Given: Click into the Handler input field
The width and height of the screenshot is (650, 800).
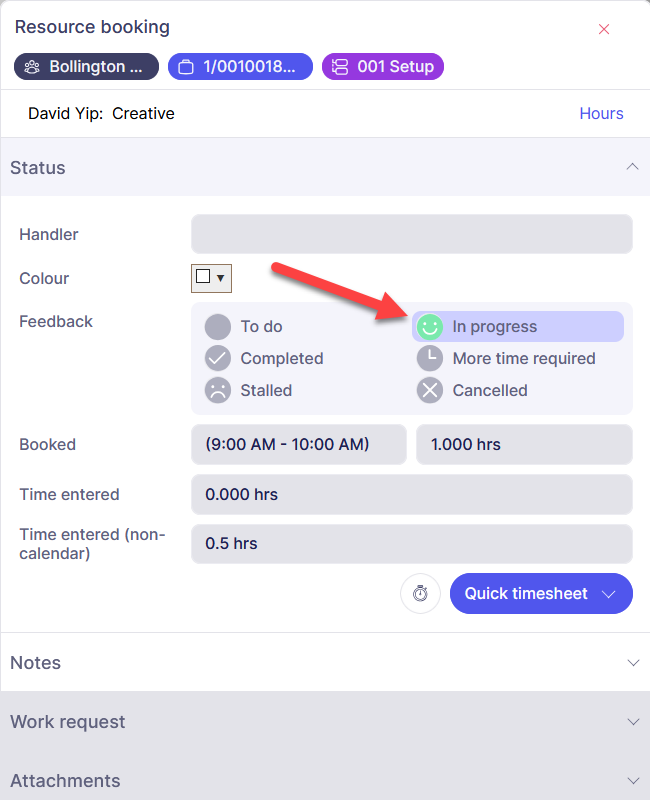Looking at the screenshot, I should (x=411, y=234).
